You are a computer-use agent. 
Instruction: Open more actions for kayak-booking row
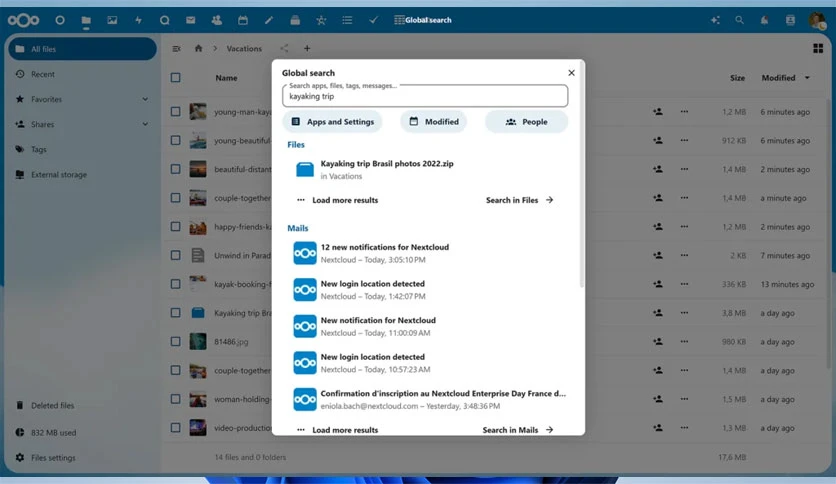coord(684,284)
